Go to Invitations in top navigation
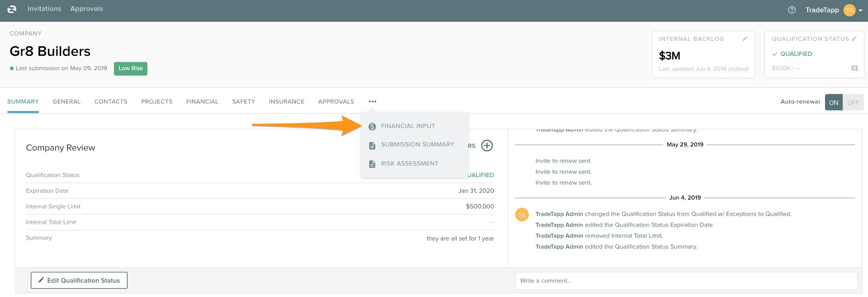 click(44, 9)
